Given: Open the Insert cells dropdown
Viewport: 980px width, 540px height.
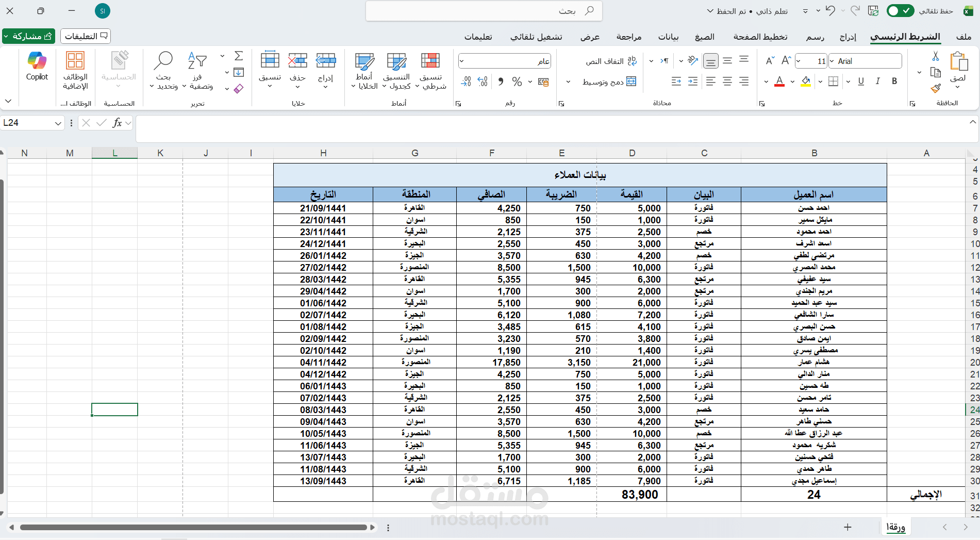Looking at the screenshot, I should tap(326, 71).
